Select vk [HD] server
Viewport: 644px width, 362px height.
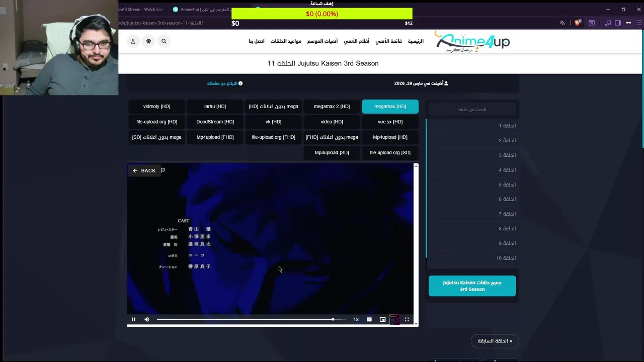pyautogui.click(x=273, y=122)
